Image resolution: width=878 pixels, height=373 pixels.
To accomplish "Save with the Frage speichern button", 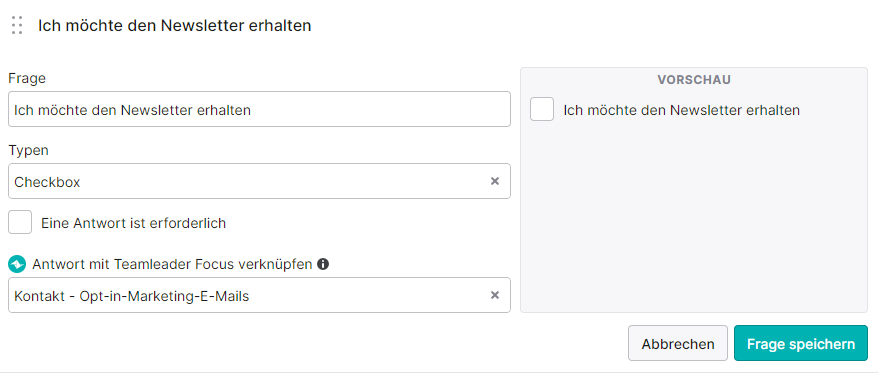I will tap(801, 343).
